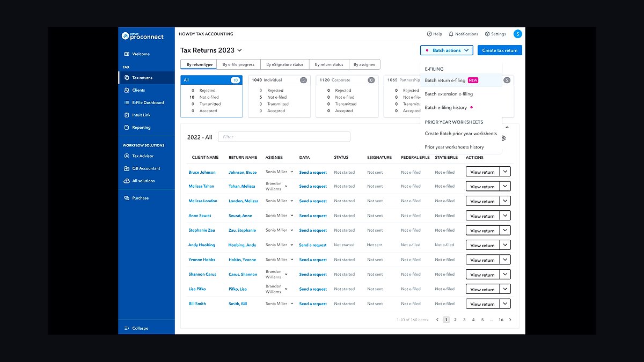Open the user profile avatar S
This screenshot has height=362, width=644.
(517, 34)
